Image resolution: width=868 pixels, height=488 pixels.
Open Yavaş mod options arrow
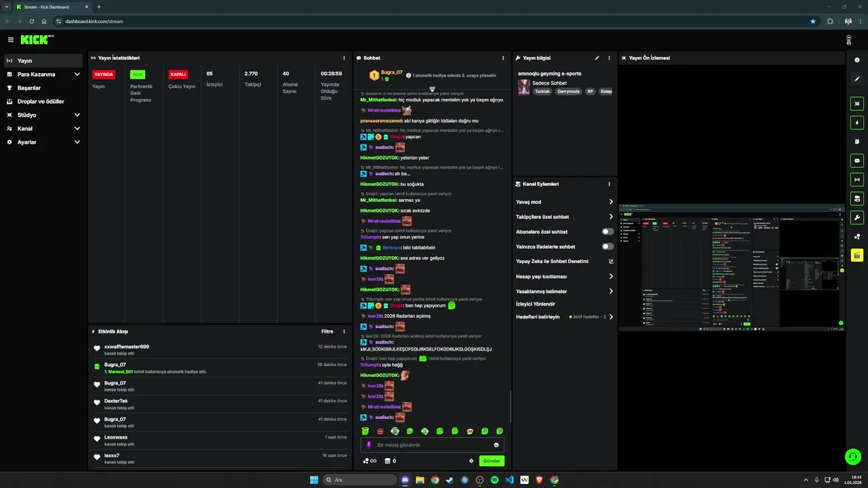point(611,202)
